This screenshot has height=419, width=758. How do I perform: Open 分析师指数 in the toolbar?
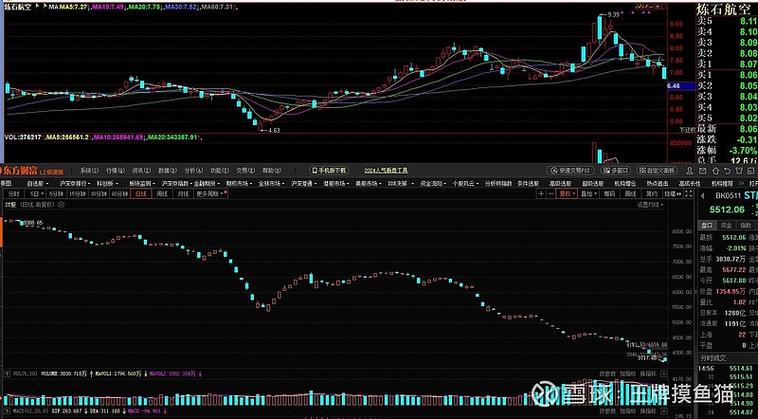pos(498,184)
